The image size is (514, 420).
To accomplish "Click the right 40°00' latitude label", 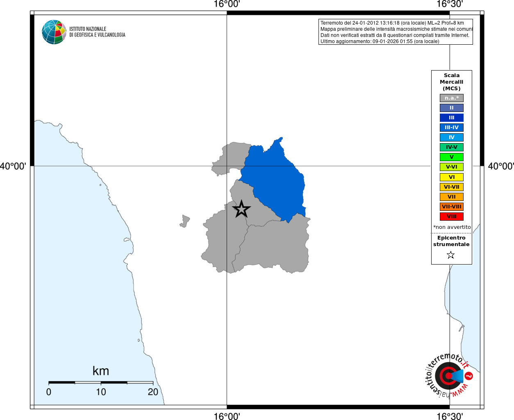I will [500, 166].
